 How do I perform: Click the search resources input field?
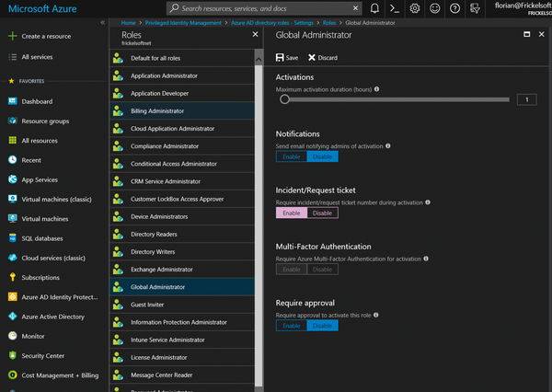[x=263, y=8]
